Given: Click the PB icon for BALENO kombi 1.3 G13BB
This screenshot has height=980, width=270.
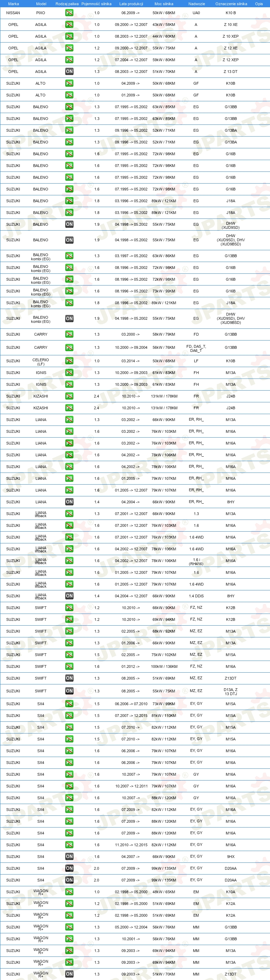Looking at the screenshot, I should (69, 256).
